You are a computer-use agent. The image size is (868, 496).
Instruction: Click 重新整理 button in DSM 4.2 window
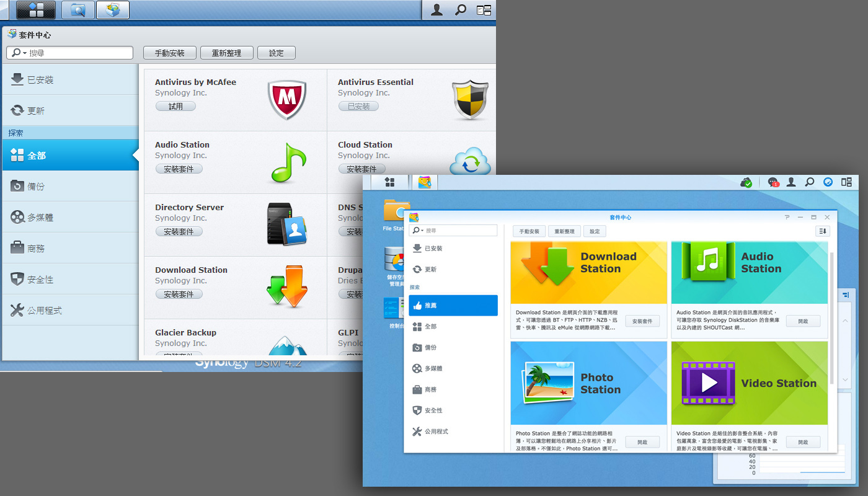pos(227,53)
